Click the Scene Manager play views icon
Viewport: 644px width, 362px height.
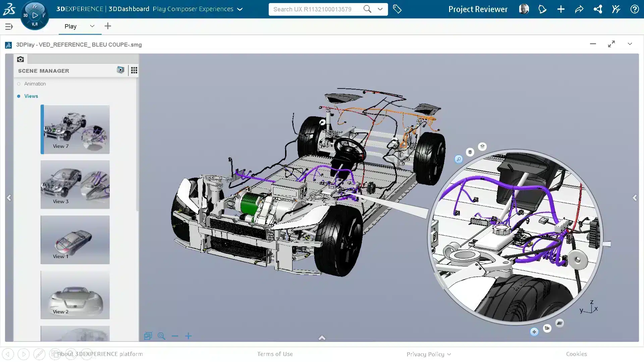click(120, 70)
